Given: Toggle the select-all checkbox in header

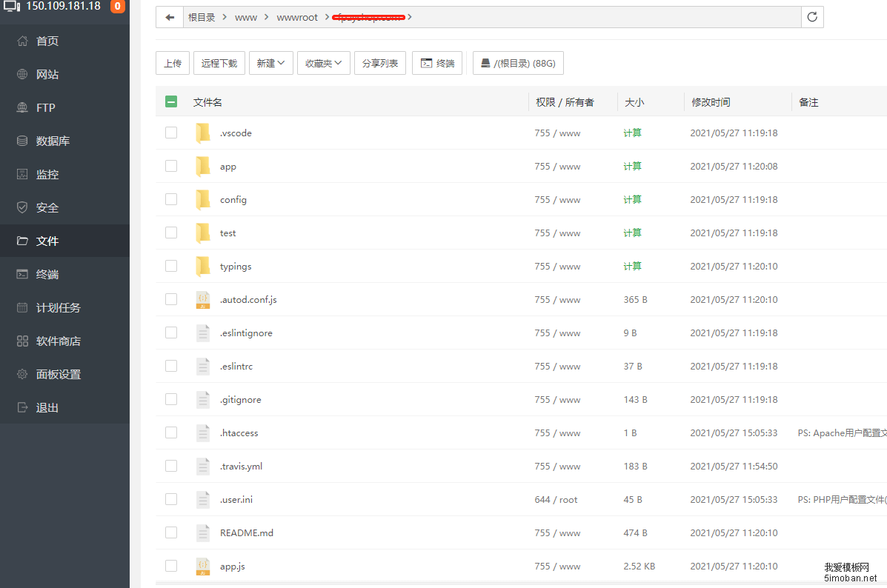Looking at the screenshot, I should point(171,102).
